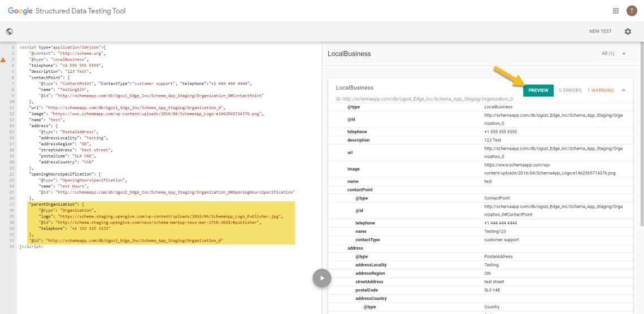Click the ID URL under LocalBusiness card title

point(425,99)
